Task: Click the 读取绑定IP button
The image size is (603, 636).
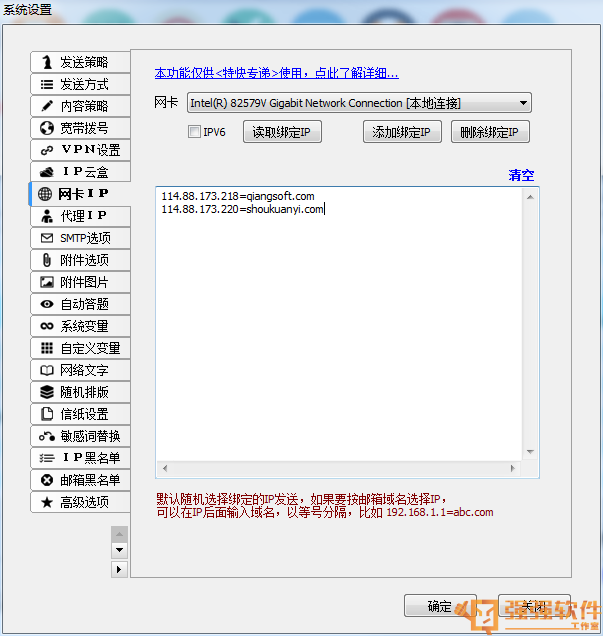Action: (x=282, y=132)
